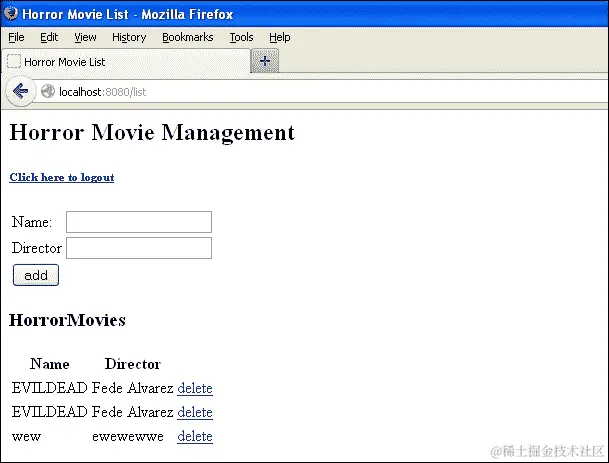Screen dimensions: 609x463
Task: Select the wew name cell
Action: (26, 436)
